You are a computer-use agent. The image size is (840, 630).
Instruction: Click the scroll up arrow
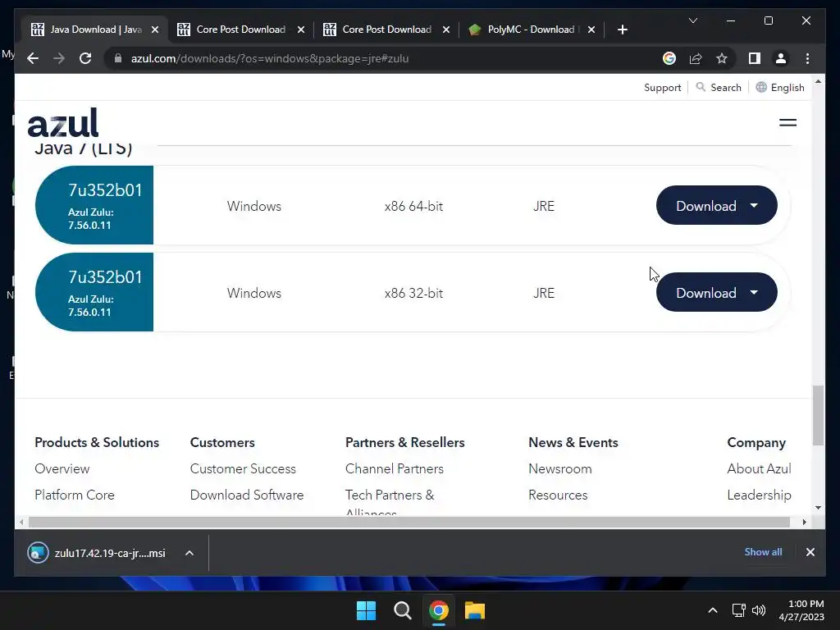(818, 81)
